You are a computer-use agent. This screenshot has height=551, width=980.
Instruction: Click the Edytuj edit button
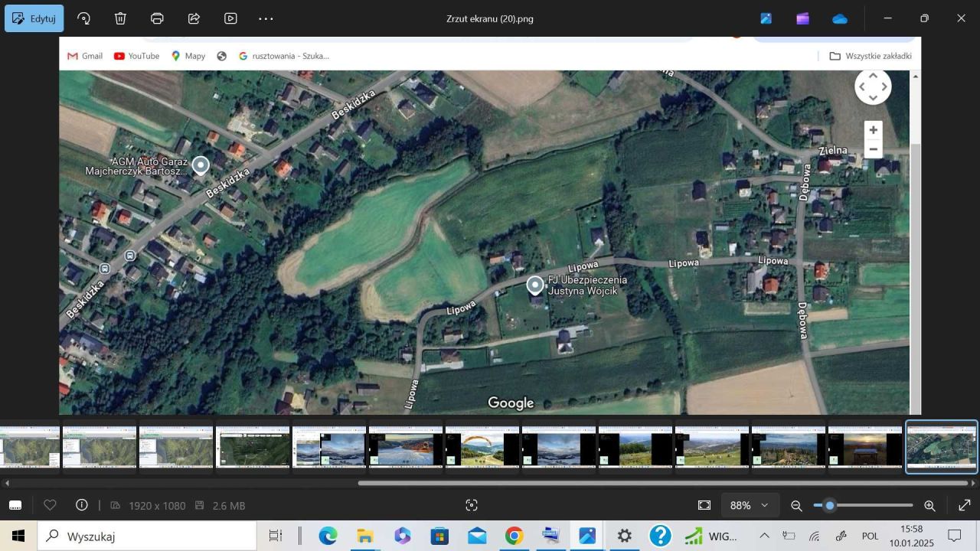pos(34,18)
